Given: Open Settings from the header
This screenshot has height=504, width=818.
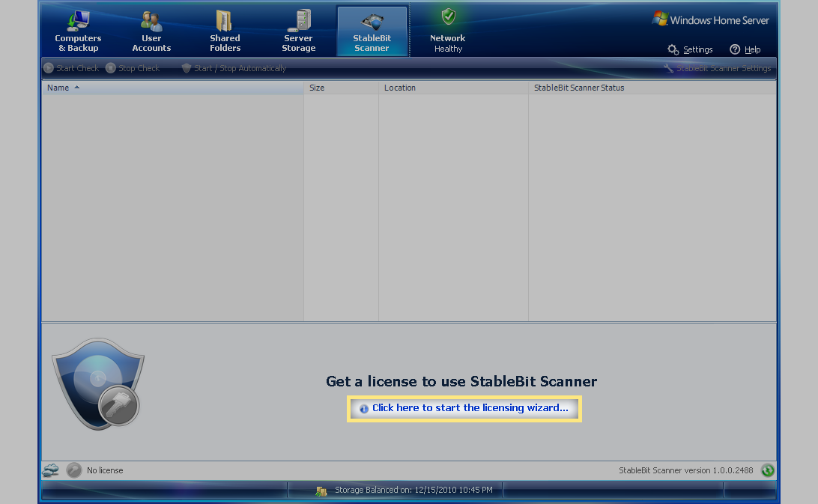Looking at the screenshot, I should point(697,49).
